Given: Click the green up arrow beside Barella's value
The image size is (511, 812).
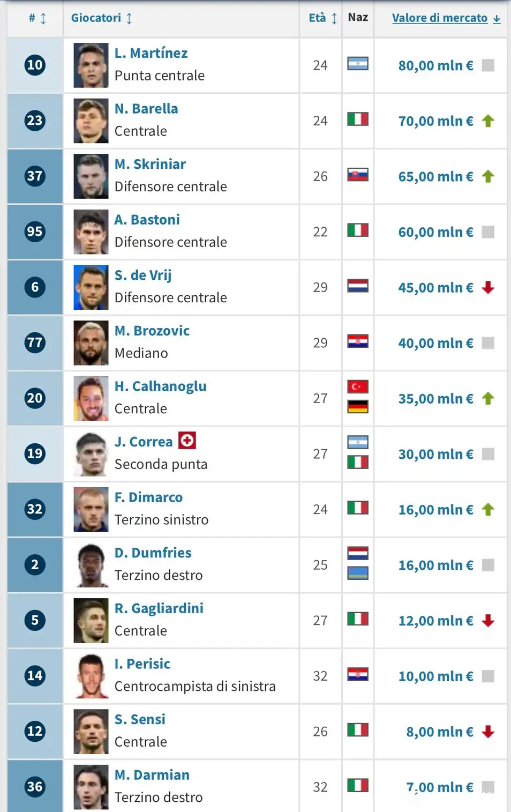Looking at the screenshot, I should click(x=487, y=121).
